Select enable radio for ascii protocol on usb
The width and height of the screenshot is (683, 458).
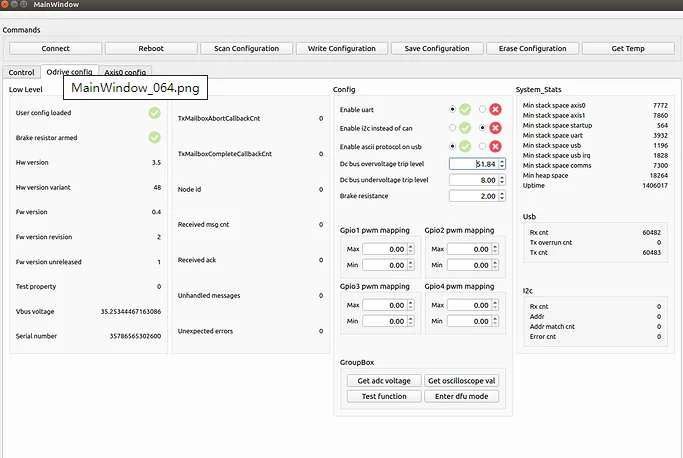click(x=452, y=146)
